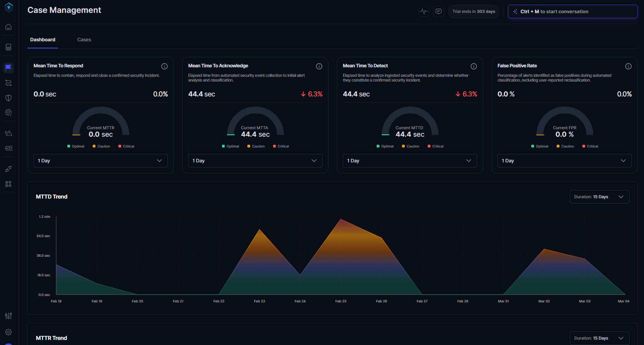Expand the MTTD Trend duration dropdown

coord(599,197)
